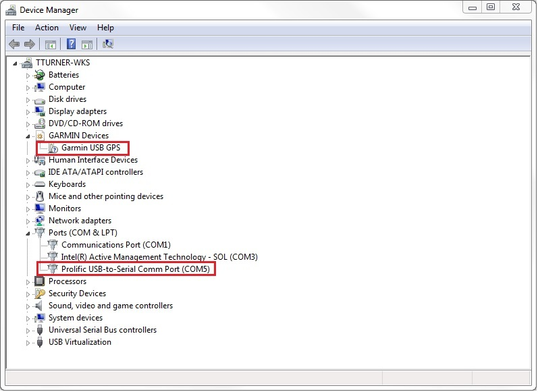Open the Action menu

(x=47, y=28)
